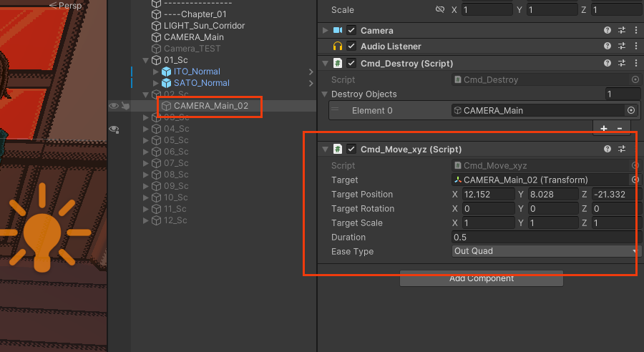Expand the Camera component foldout

(x=326, y=31)
